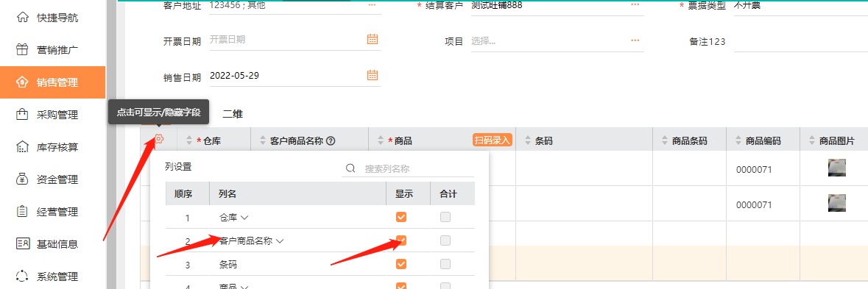This screenshot has height=289, width=868.
Task: Sort by the 商品条码 column arrows
Action: (x=664, y=141)
